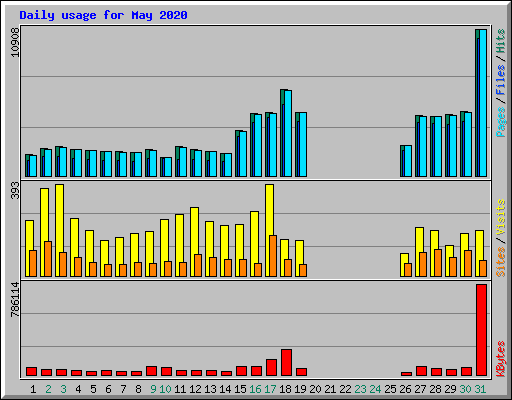The height and width of the screenshot is (400, 512).
Task: Click the green day 31 axis label
Action: [x=480, y=389]
